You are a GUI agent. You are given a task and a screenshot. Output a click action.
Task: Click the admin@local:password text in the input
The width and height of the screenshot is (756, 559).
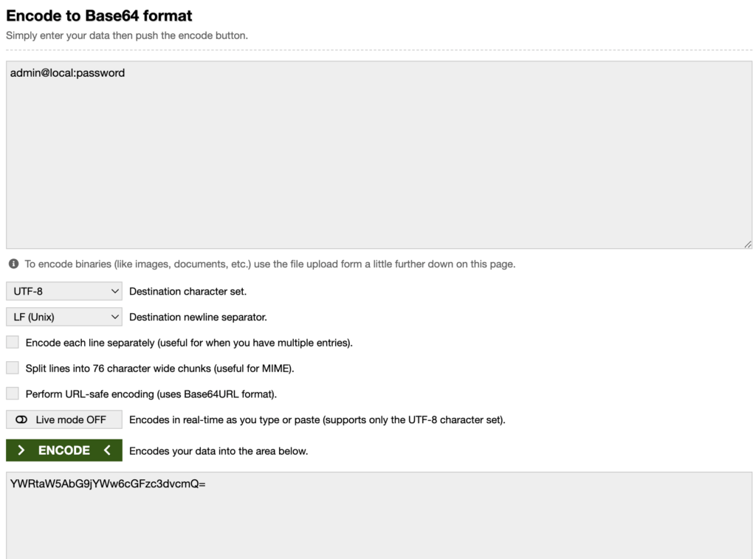pyautogui.click(x=67, y=73)
